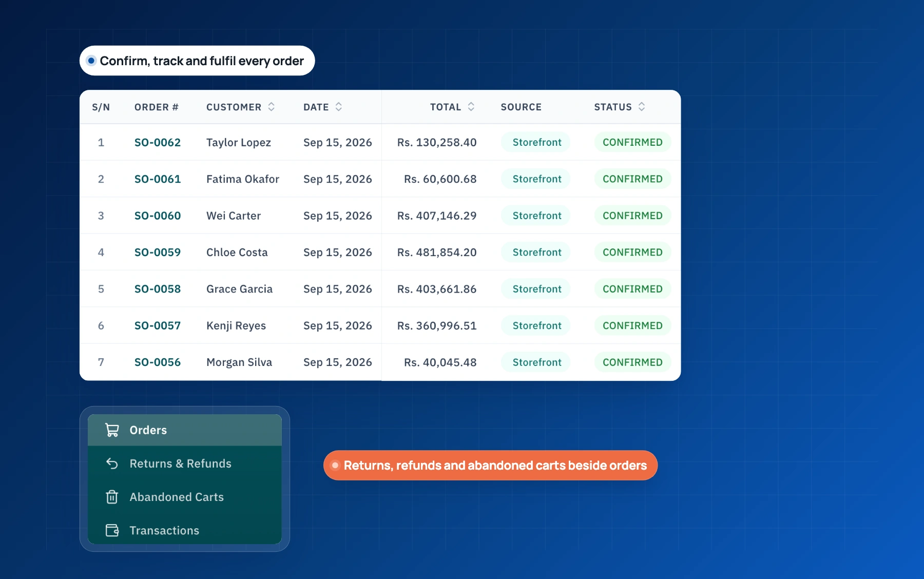Click total Rs. 130,258.40
The height and width of the screenshot is (579, 924).
pos(437,142)
